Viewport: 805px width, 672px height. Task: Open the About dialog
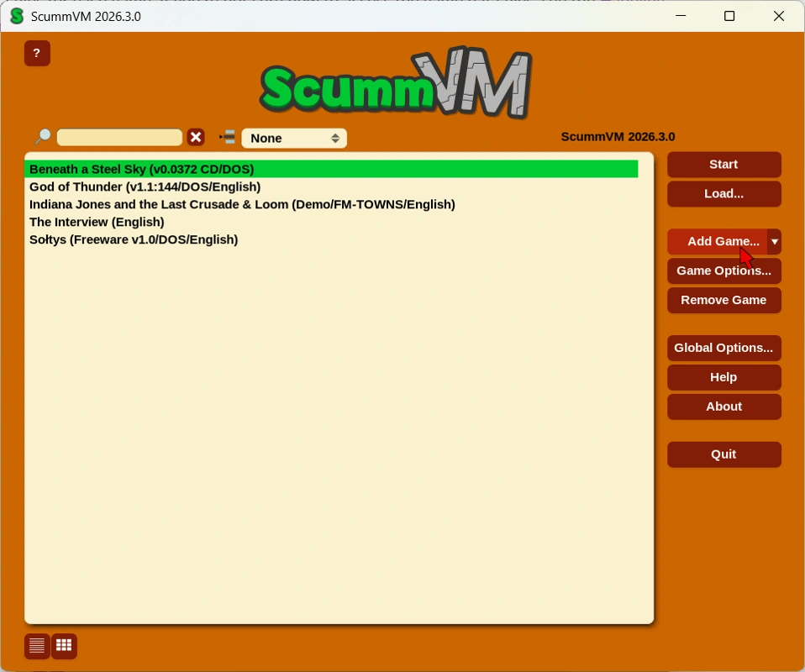tap(723, 407)
